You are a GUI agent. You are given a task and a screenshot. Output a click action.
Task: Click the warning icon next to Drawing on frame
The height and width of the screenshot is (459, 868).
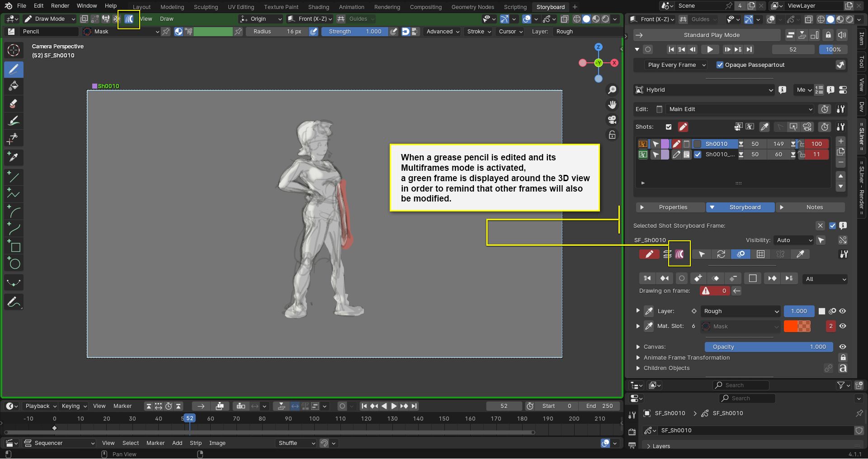tap(706, 291)
